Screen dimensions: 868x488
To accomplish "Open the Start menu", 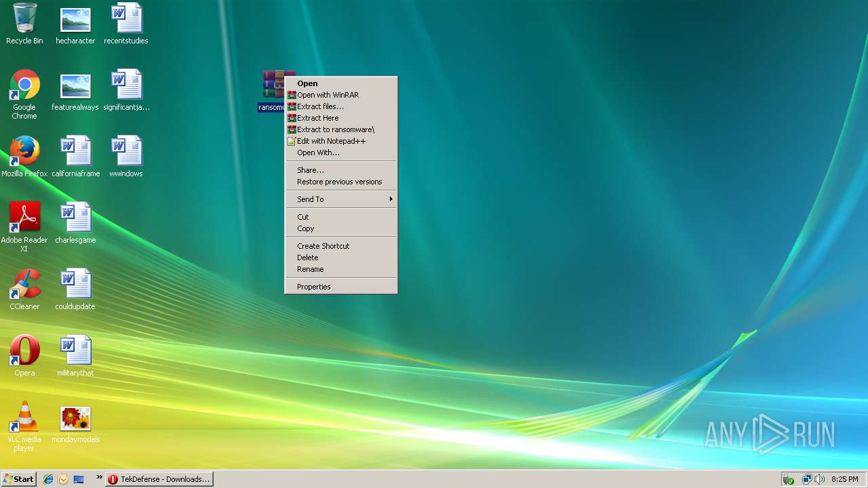I will tap(19, 479).
